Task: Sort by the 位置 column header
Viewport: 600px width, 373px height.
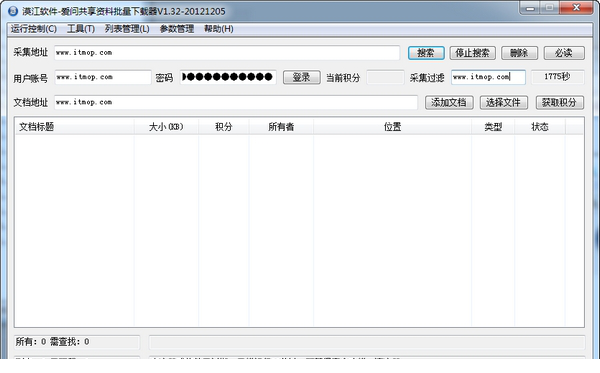Action: tap(392, 127)
